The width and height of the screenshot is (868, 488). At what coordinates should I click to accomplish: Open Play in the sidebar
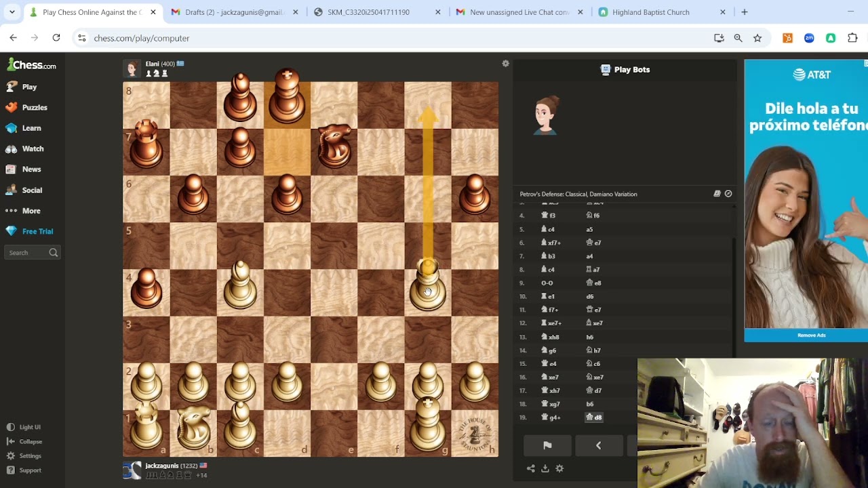22,87
